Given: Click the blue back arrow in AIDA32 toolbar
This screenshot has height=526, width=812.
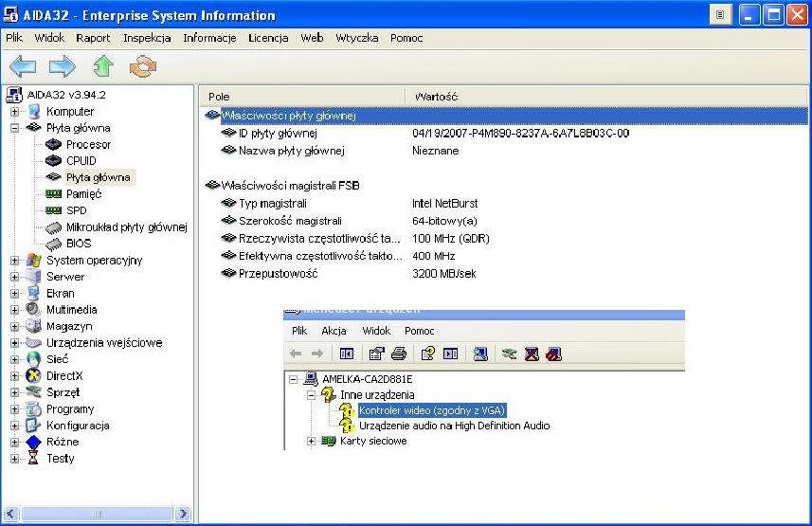Looking at the screenshot, I should 23,66.
